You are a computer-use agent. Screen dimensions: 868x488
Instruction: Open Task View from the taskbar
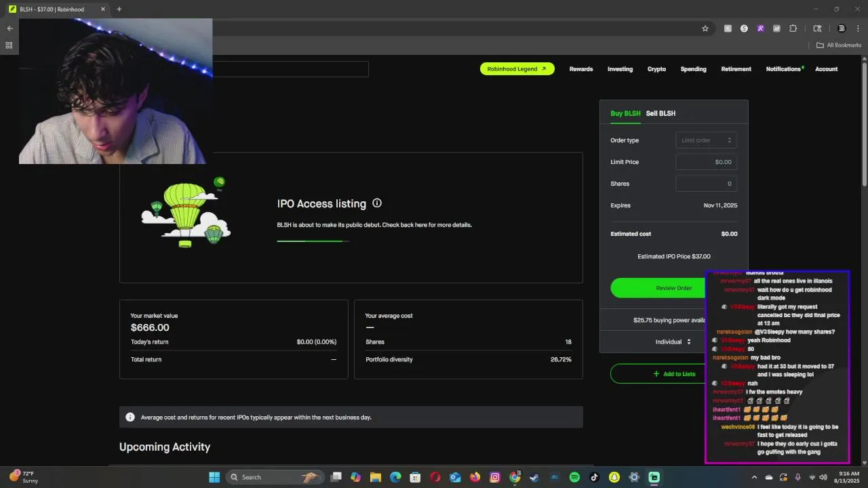coord(336,477)
